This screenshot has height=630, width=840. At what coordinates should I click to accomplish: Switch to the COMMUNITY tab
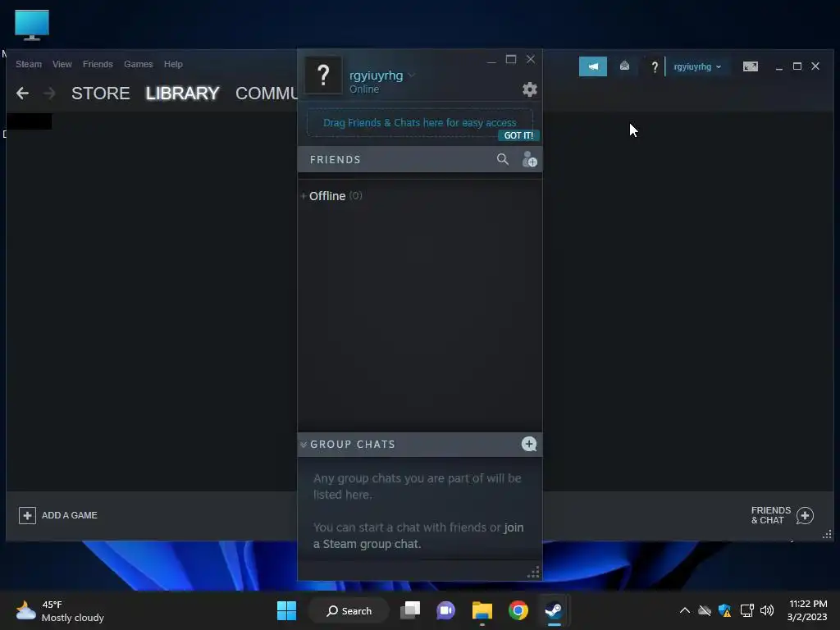(x=267, y=94)
